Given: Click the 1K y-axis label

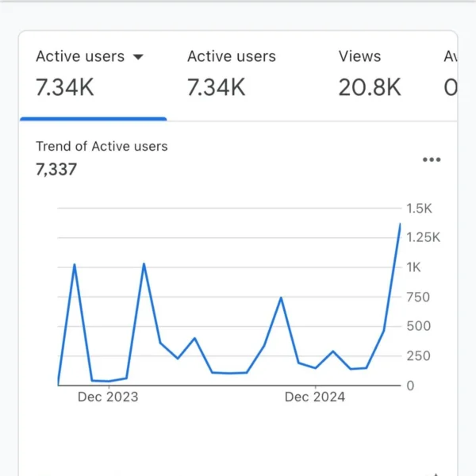Looking at the screenshot, I should coord(413,267).
